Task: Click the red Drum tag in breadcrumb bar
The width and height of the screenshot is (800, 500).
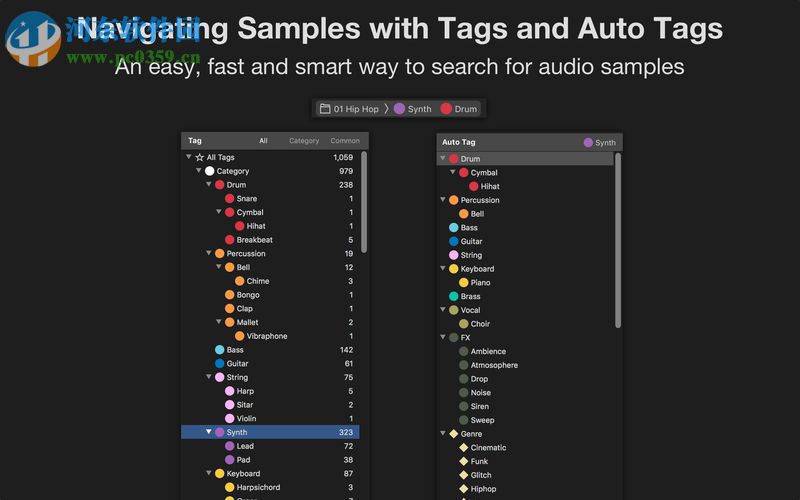Action: click(459, 109)
